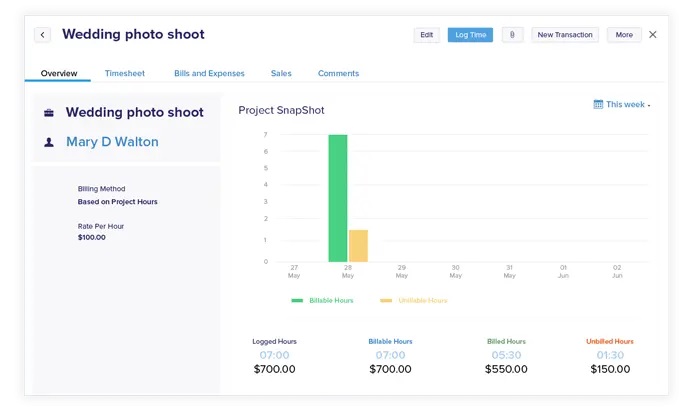The width and height of the screenshot is (691, 408).
Task: Click the back arrow button
Action: coord(42,35)
